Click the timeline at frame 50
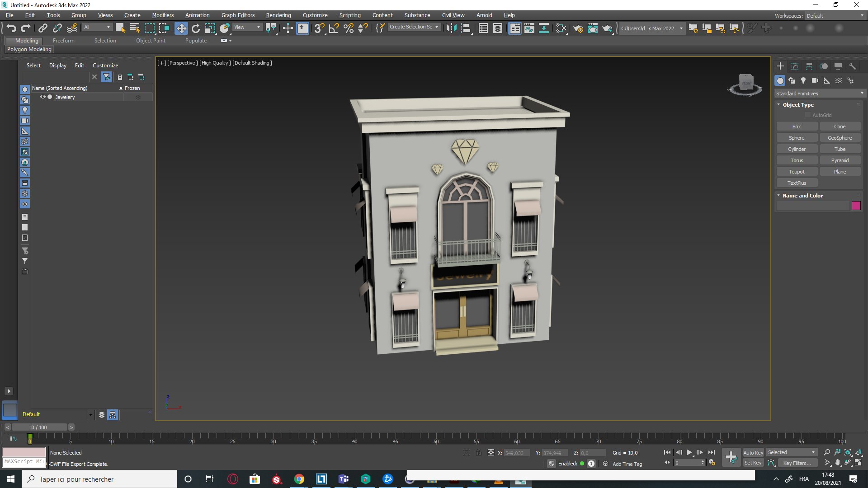868x488 pixels. [436, 438]
